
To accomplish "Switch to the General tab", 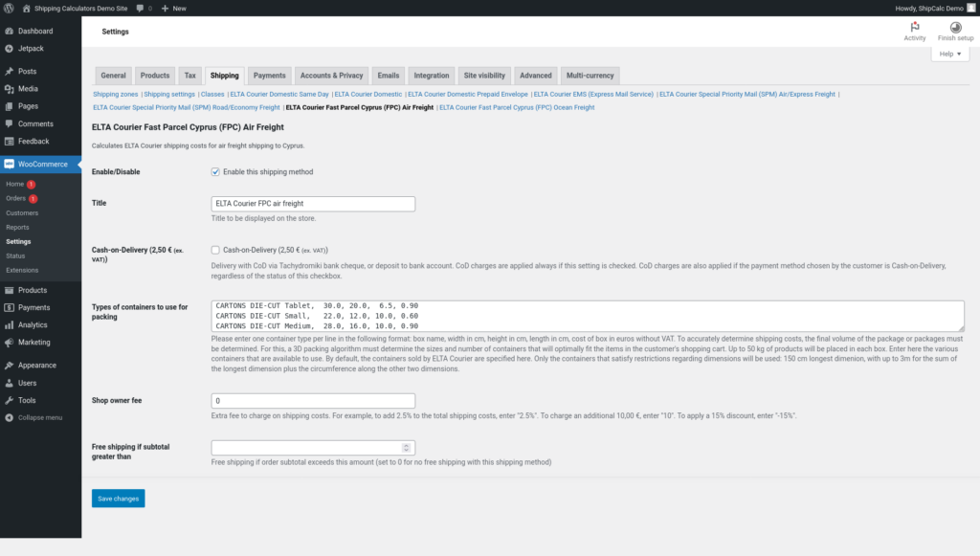I will (x=113, y=76).
